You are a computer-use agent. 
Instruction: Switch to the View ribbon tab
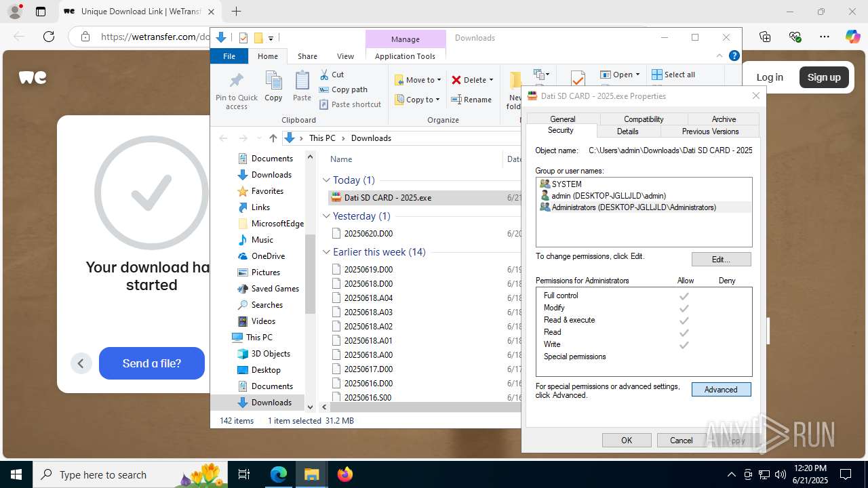tap(345, 56)
